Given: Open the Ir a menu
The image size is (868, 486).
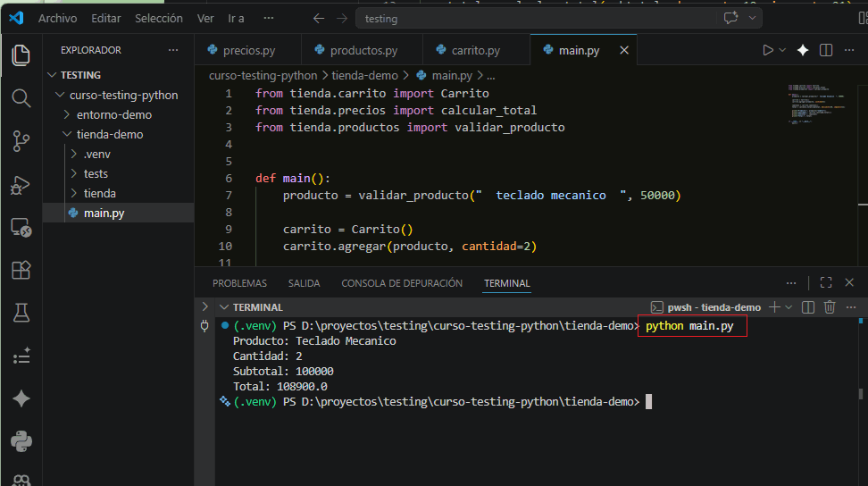Looking at the screenshot, I should point(236,18).
